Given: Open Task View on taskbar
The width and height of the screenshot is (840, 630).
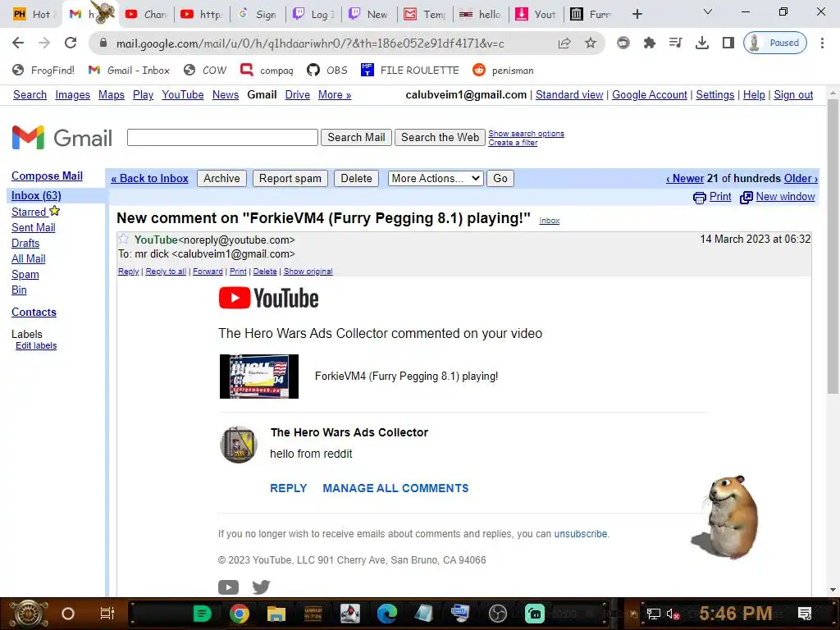Looking at the screenshot, I should [x=107, y=614].
